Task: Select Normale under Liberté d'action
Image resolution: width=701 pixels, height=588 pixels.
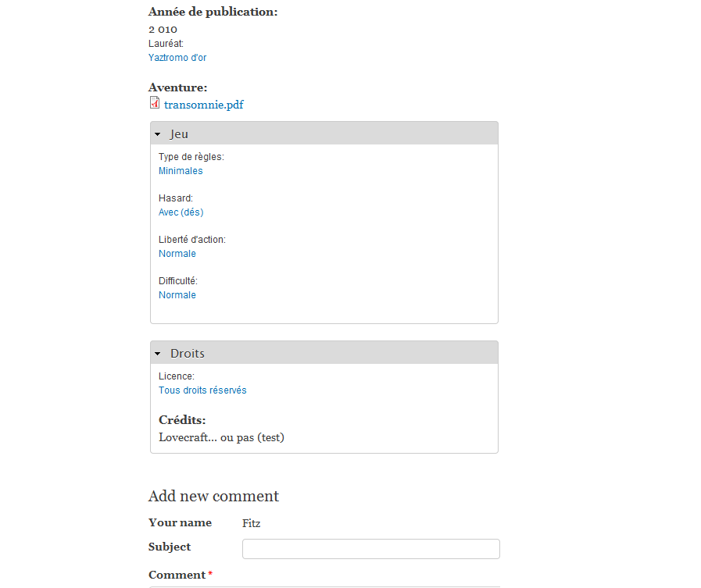Action: click(x=177, y=254)
